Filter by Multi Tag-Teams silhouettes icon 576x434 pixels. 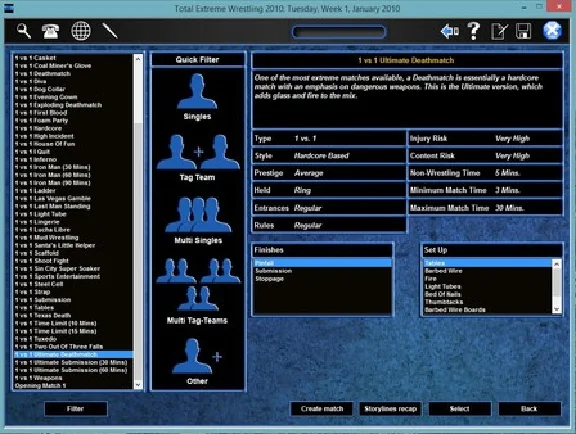(198, 285)
